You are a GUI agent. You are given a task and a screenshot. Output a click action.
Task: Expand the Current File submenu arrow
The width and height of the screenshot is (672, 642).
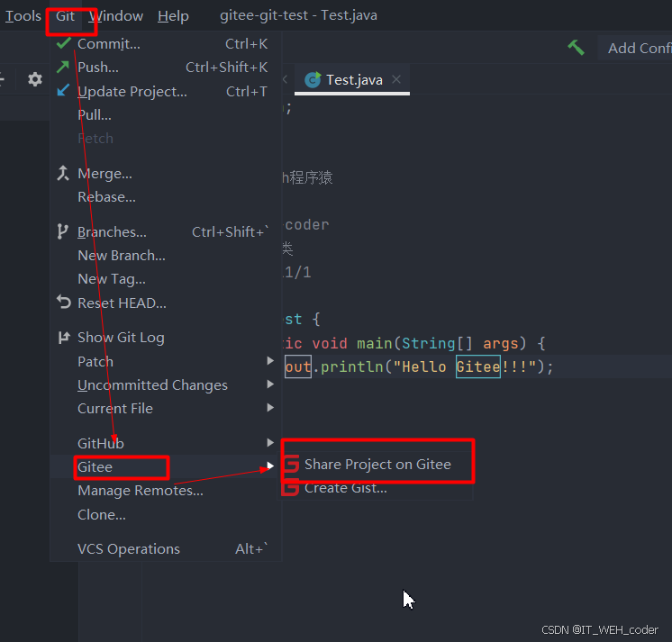[270, 407]
